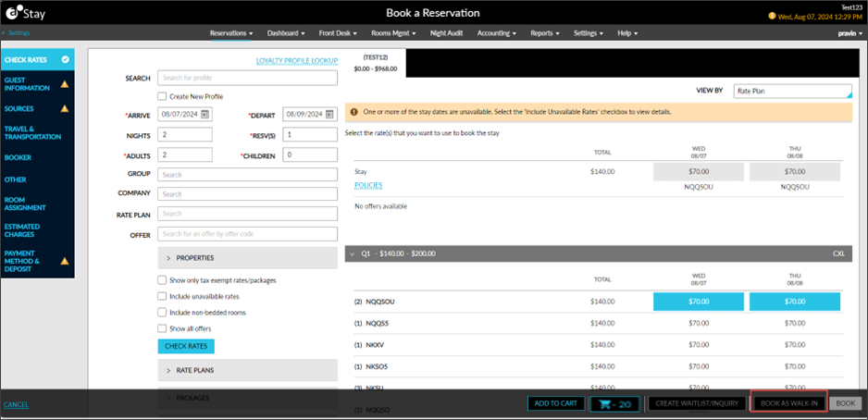Image resolution: width=868 pixels, height=420 pixels.
Task: Select the (1) NKXV rate row
Action: (599, 344)
